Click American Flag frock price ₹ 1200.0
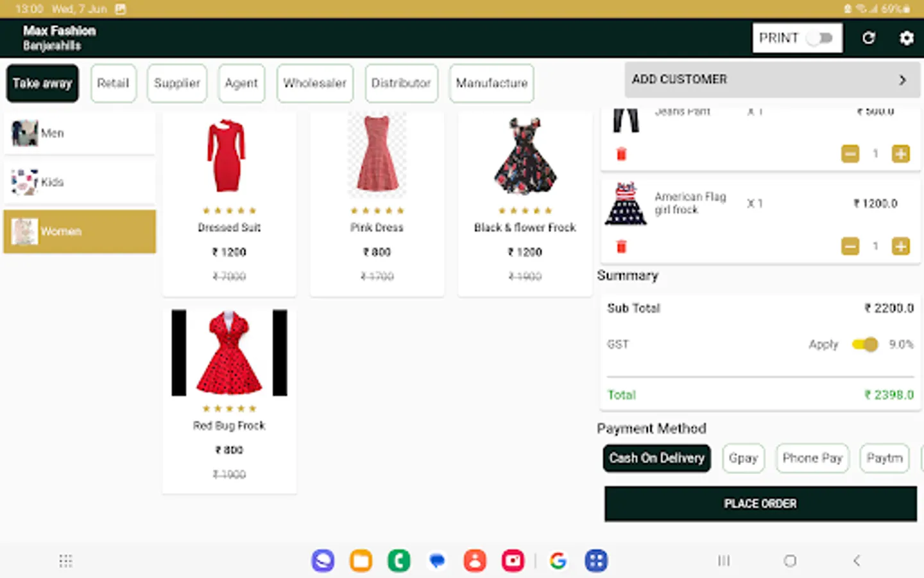Image resolution: width=924 pixels, height=578 pixels. click(875, 204)
